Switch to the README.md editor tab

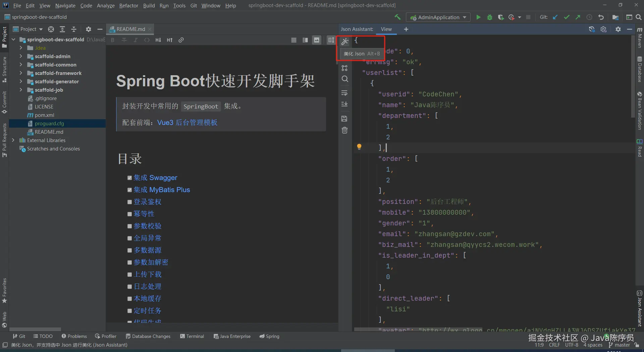(x=130, y=29)
